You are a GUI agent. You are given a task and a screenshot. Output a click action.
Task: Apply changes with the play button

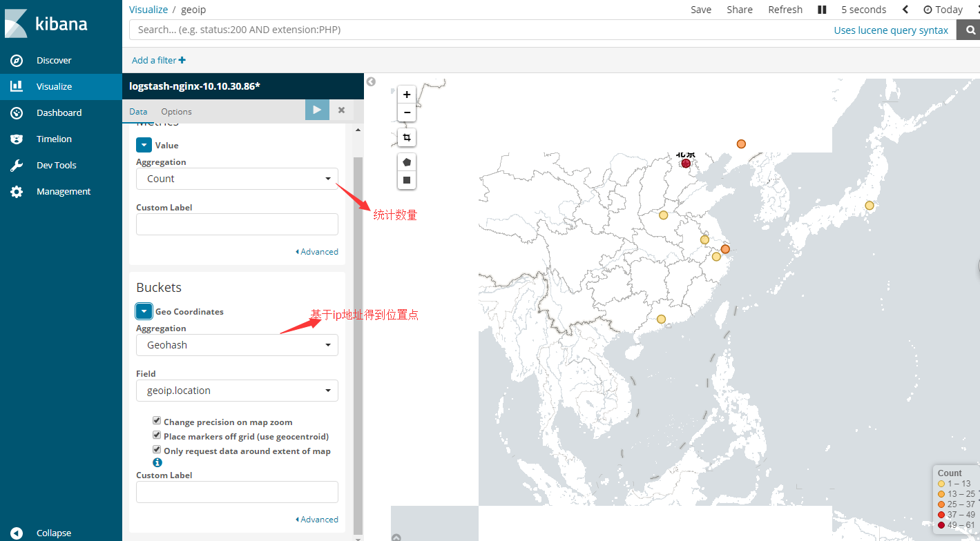coord(317,110)
